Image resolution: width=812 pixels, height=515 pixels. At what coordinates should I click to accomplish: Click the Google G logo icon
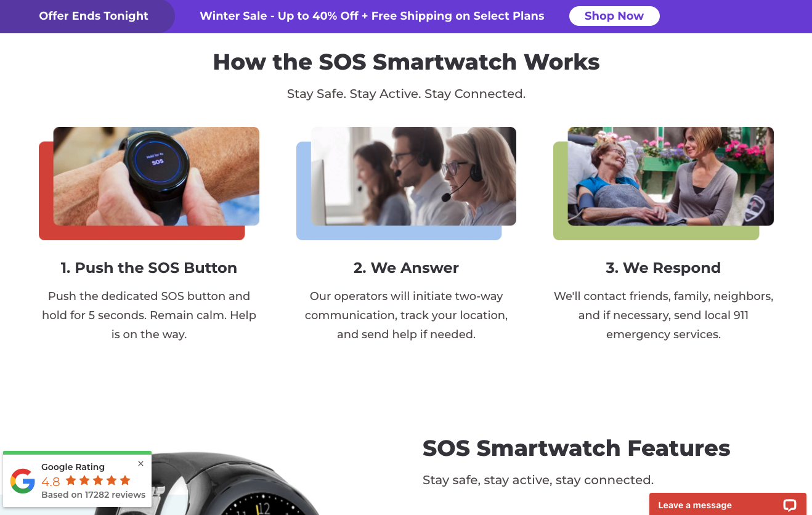coord(23,481)
